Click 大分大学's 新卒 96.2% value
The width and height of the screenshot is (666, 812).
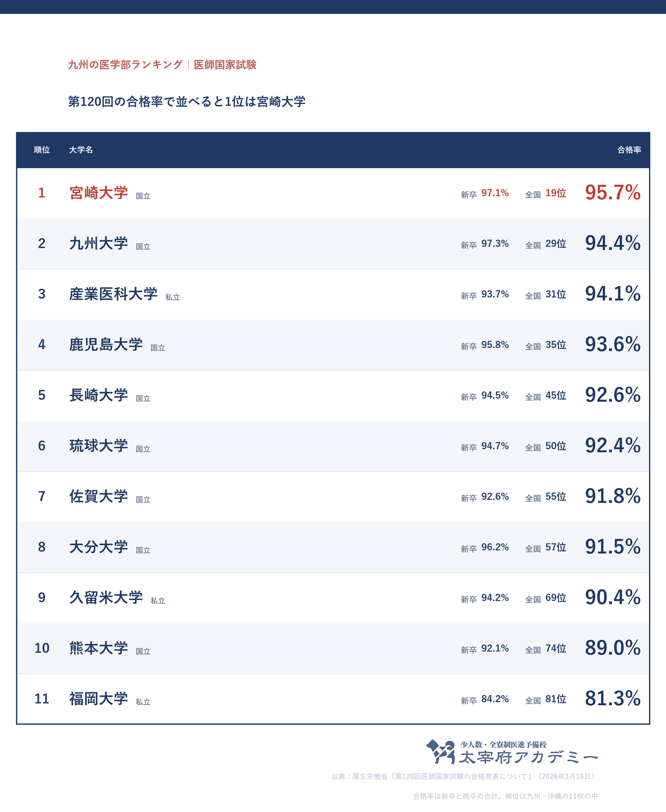coord(495,547)
